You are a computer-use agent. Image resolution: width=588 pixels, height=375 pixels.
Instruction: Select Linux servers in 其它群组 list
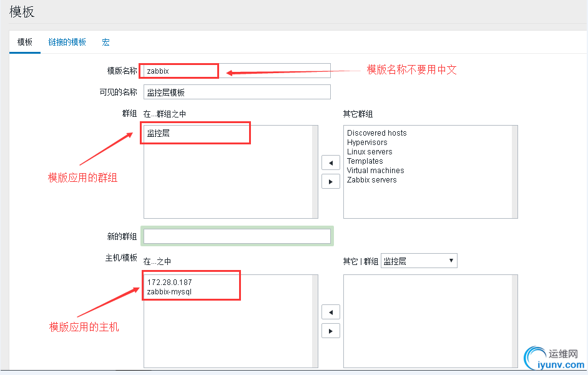[x=370, y=152]
